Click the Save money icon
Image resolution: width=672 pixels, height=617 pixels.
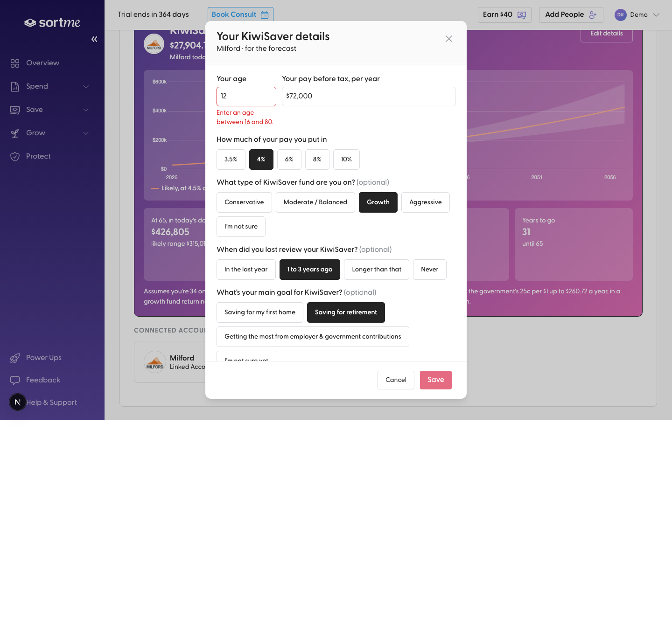(x=15, y=110)
